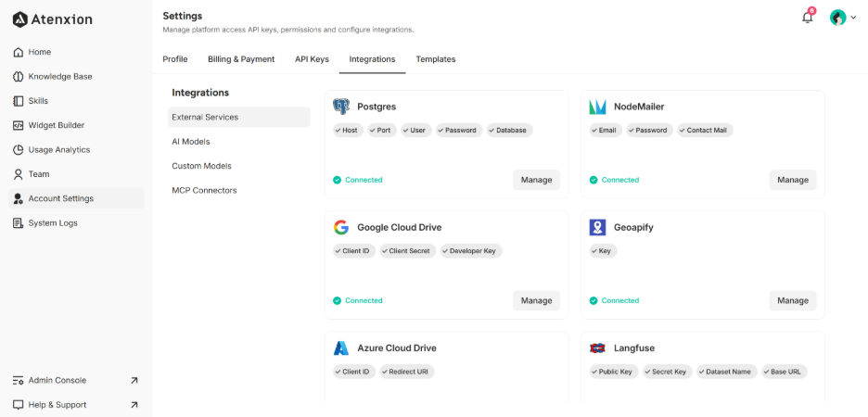The width and height of the screenshot is (868, 417).
Task: Click the Google Cloud Drive Connected status
Action: pos(358,301)
